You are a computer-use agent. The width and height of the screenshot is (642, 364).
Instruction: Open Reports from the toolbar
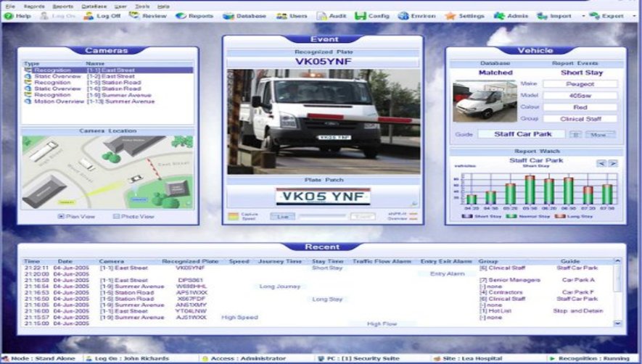[195, 15]
